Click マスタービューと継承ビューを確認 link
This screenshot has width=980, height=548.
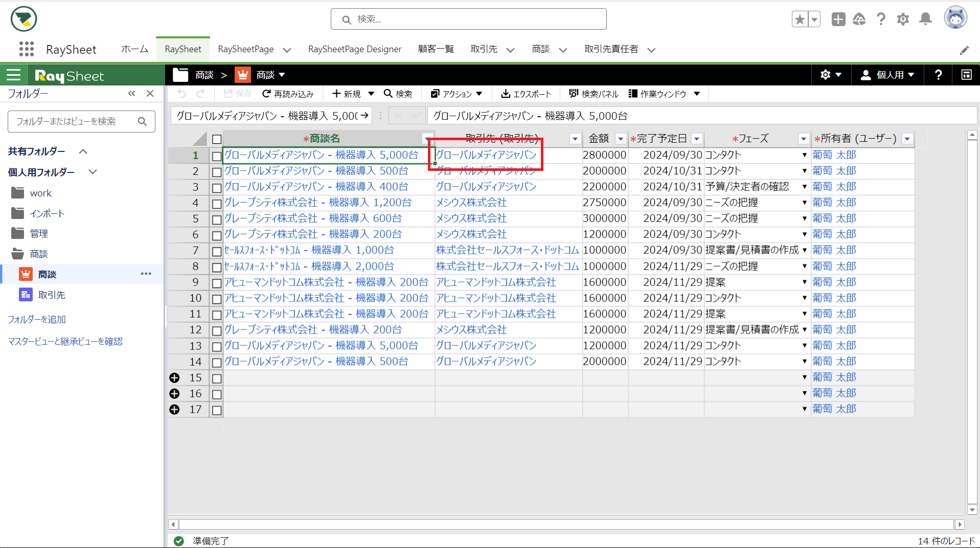pyautogui.click(x=65, y=341)
